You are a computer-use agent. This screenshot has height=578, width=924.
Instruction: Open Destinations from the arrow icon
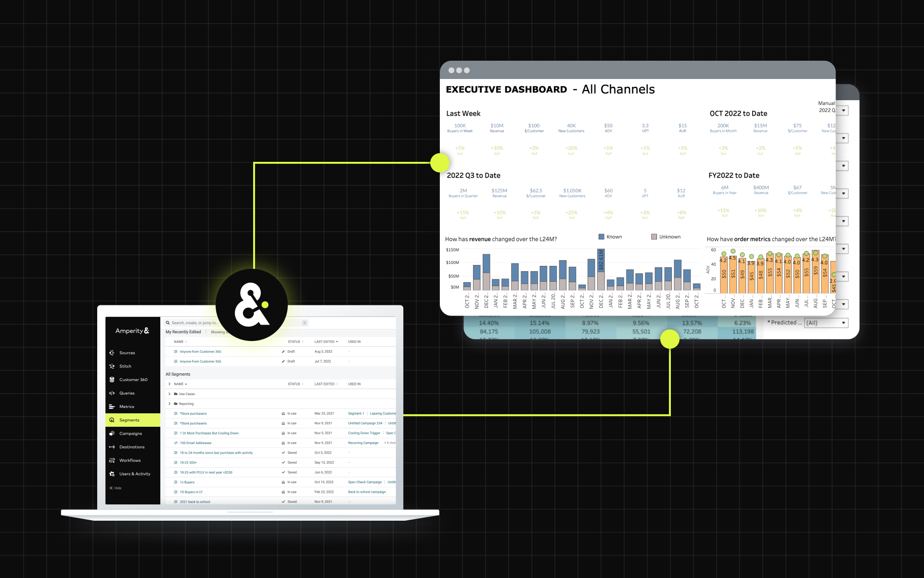pos(112,447)
